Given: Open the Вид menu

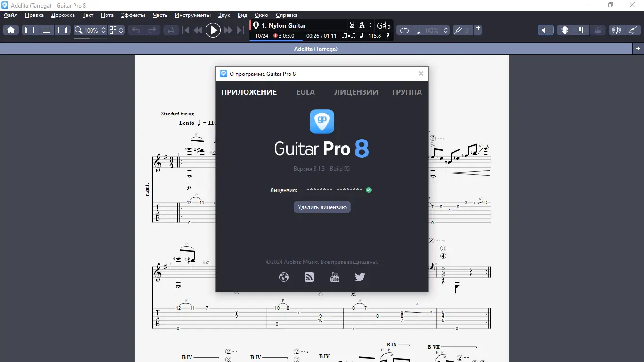Looking at the screenshot, I should (x=242, y=15).
